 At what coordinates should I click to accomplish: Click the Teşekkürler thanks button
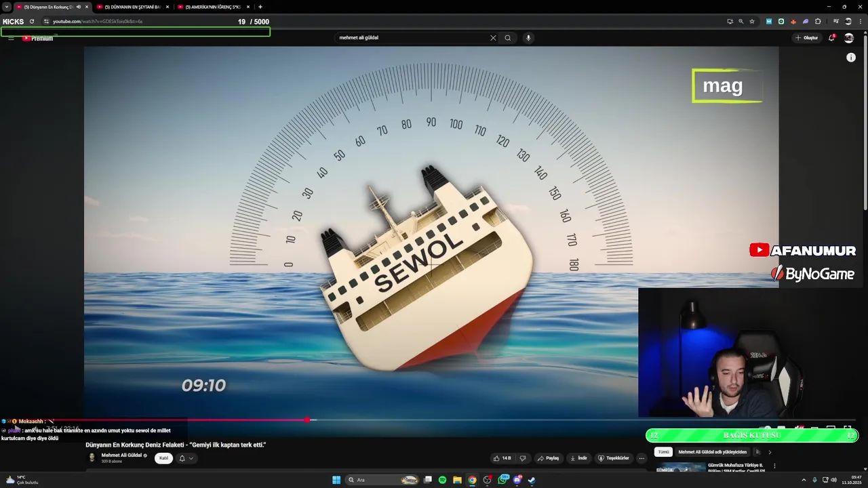tap(613, 458)
